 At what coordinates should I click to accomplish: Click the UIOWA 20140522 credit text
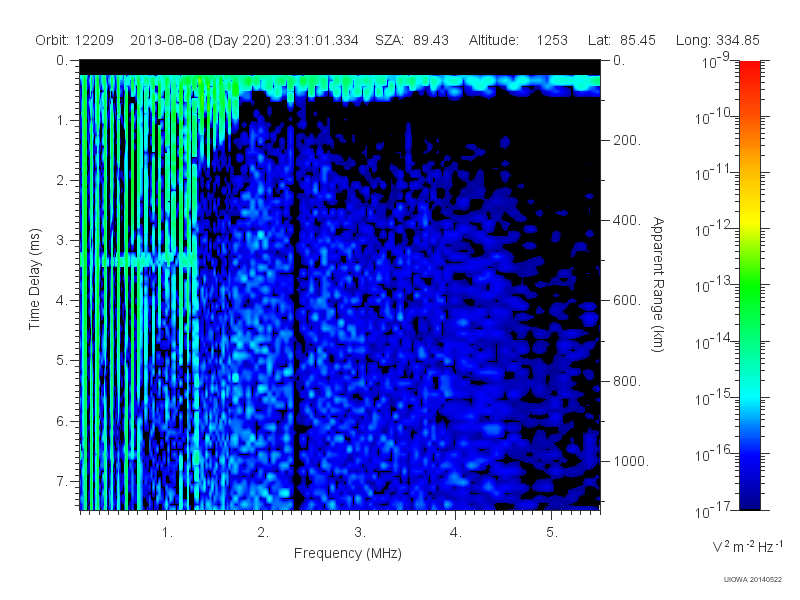click(x=753, y=579)
